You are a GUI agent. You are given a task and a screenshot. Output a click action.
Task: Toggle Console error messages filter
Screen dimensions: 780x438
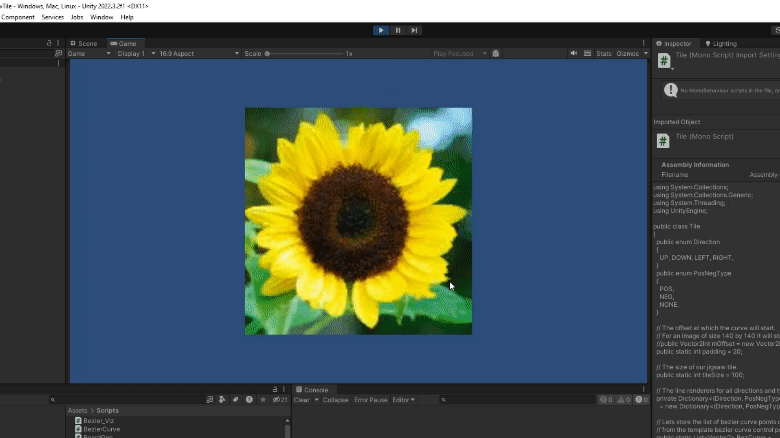point(641,400)
